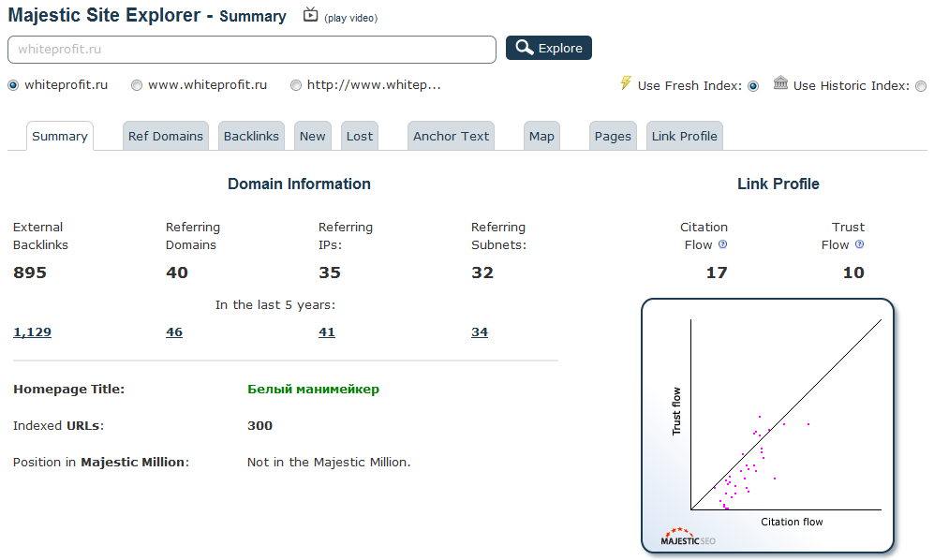The height and width of the screenshot is (560, 934).
Task: Click the Majestic SEO logo in chart
Action: (x=688, y=537)
